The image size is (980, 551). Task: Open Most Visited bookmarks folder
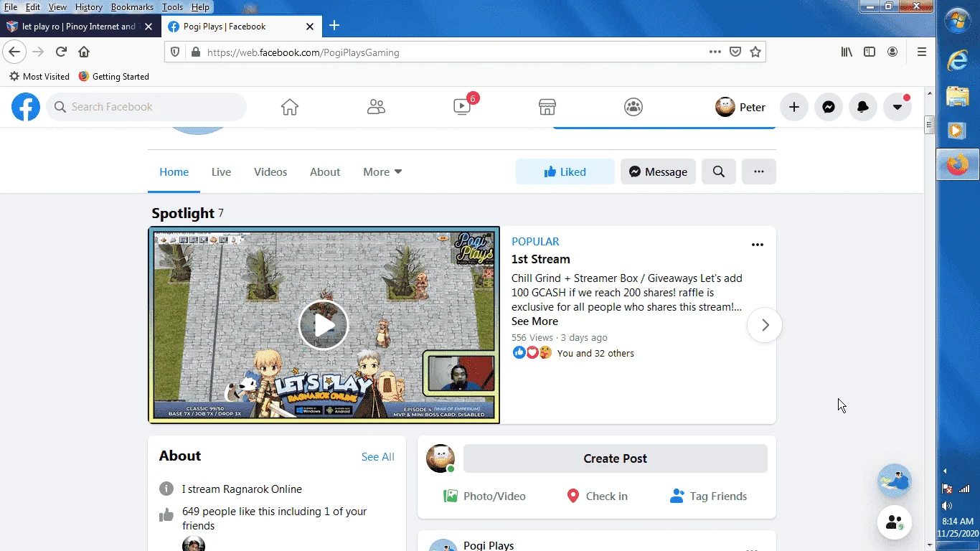(x=39, y=76)
